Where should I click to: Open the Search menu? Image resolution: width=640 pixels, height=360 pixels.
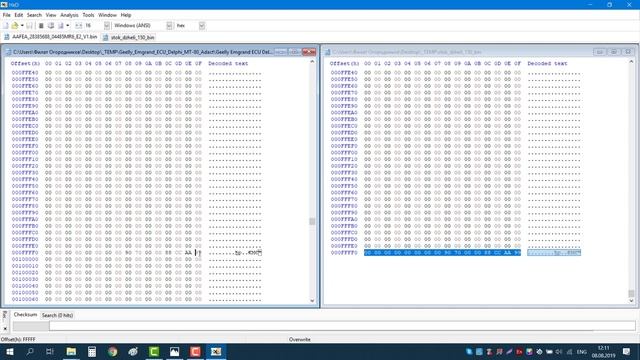click(34, 15)
